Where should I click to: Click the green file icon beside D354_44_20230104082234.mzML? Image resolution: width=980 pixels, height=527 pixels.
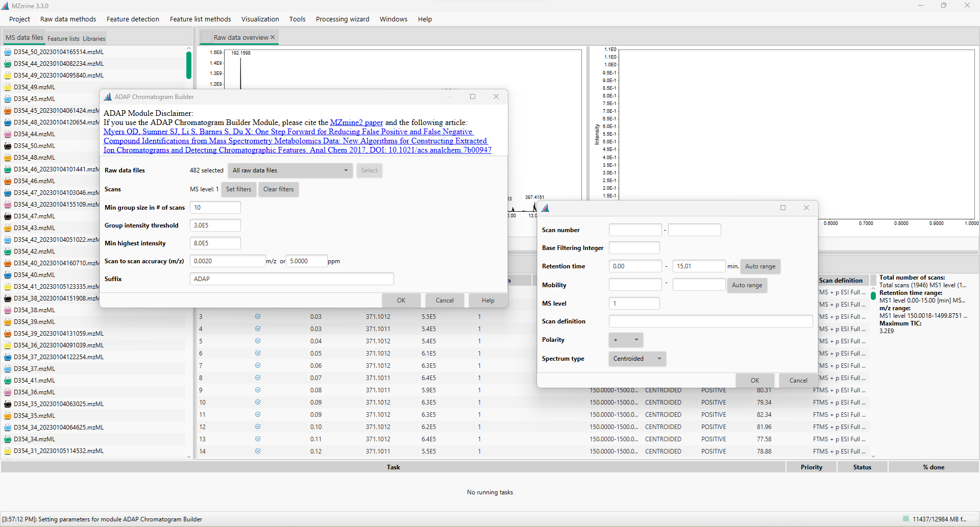(x=7, y=63)
